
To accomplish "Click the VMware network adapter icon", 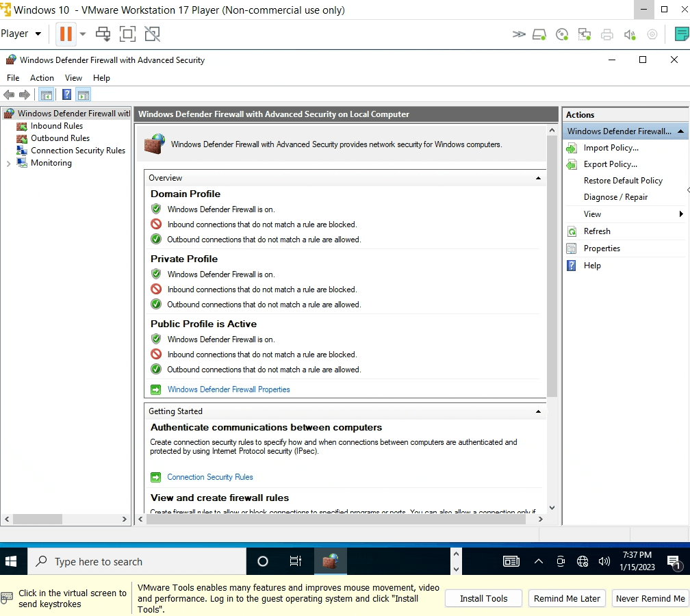I will (x=585, y=34).
